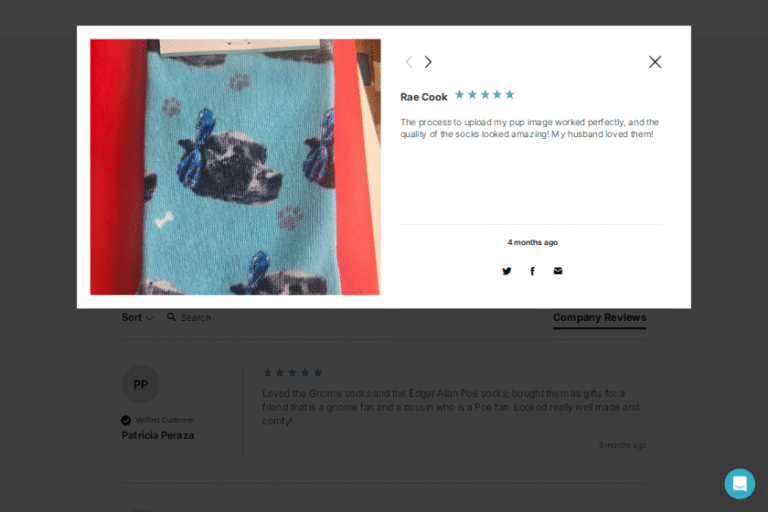Click the Sort chevron arrow
Image resolution: width=768 pixels, height=512 pixels.
(149, 318)
